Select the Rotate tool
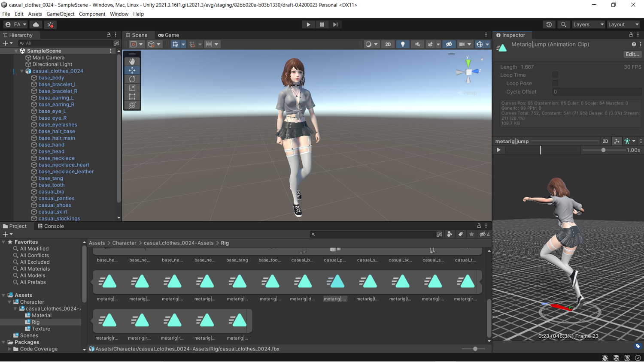The height and width of the screenshot is (362, 644). point(132,79)
